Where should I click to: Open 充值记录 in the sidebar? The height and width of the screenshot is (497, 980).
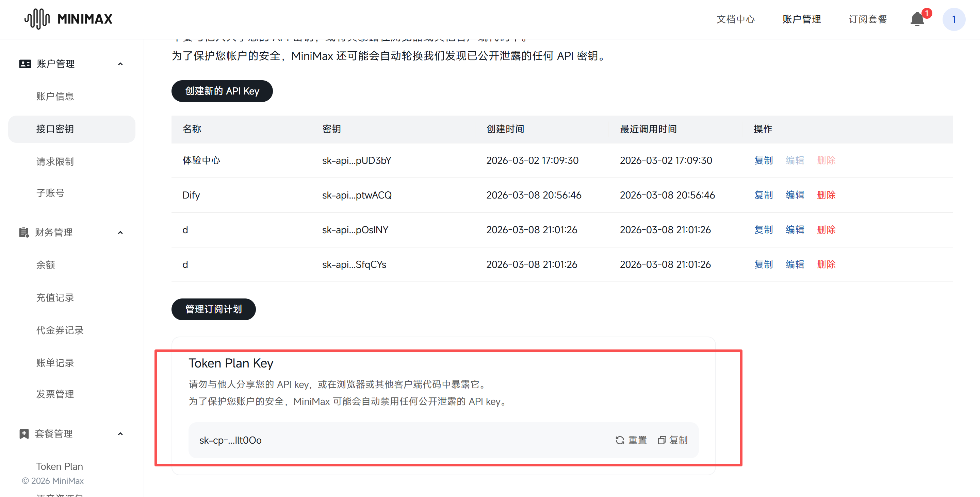click(55, 297)
